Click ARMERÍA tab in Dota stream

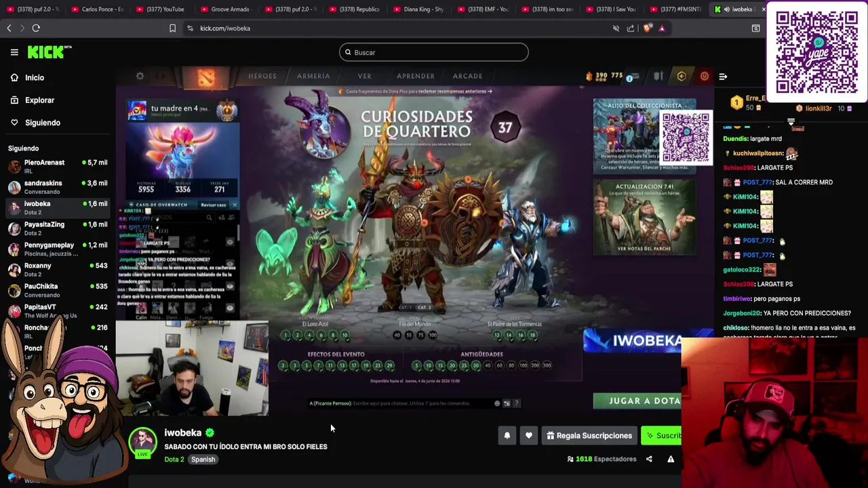tap(313, 76)
